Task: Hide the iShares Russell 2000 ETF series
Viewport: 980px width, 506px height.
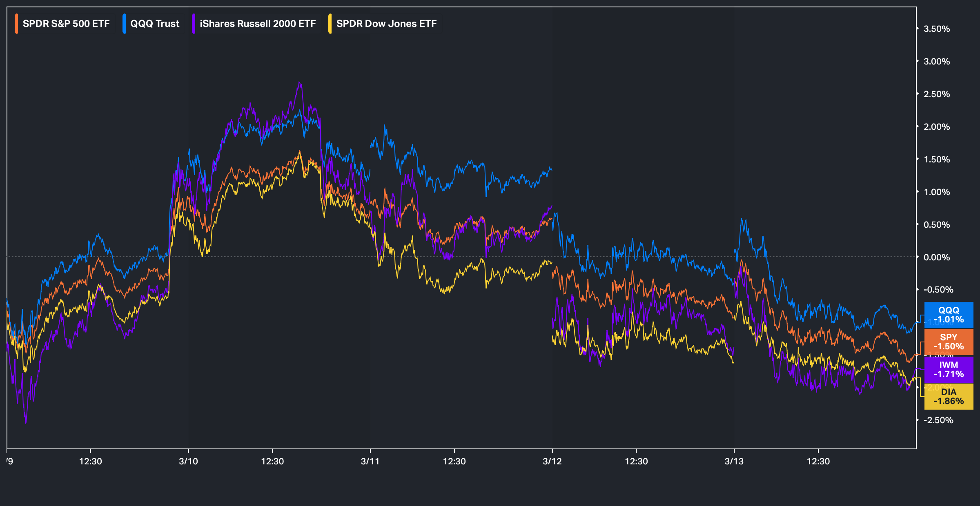Action: pyautogui.click(x=257, y=24)
